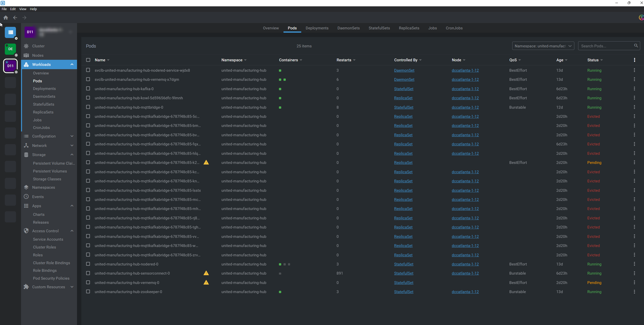This screenshot has height=325, width=644.
Task: Click the Events clock icon in sidebar
Action: click(26, 197)
